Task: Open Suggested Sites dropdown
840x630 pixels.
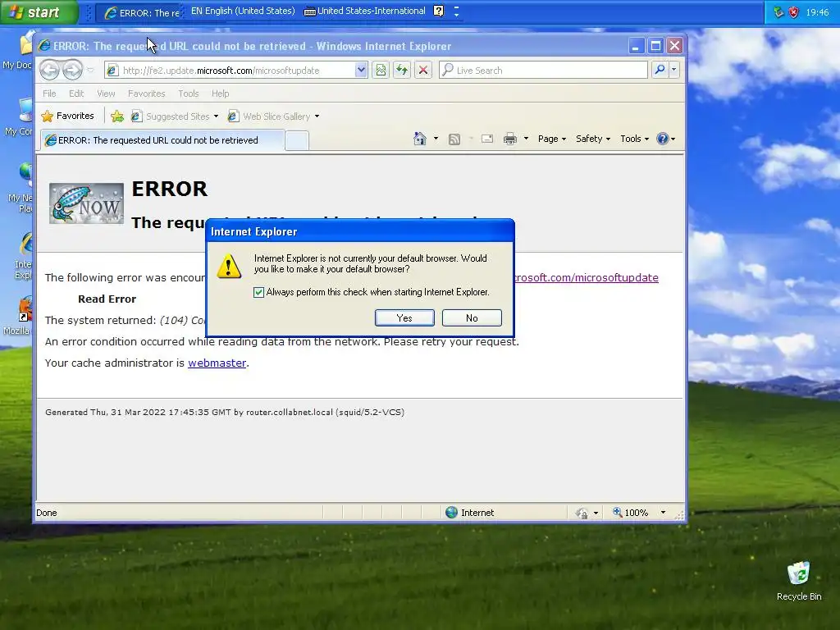Action: (x=175, y=116)
